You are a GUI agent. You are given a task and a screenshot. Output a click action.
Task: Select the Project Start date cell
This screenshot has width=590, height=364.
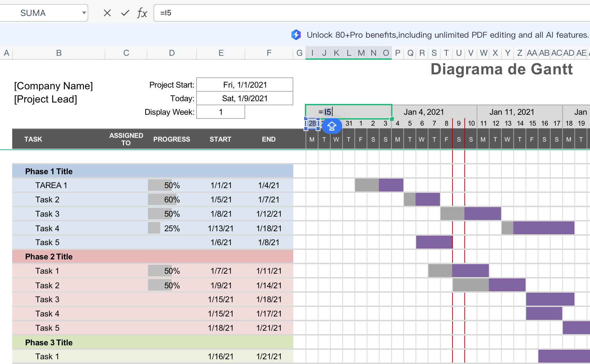coord(244,85)
